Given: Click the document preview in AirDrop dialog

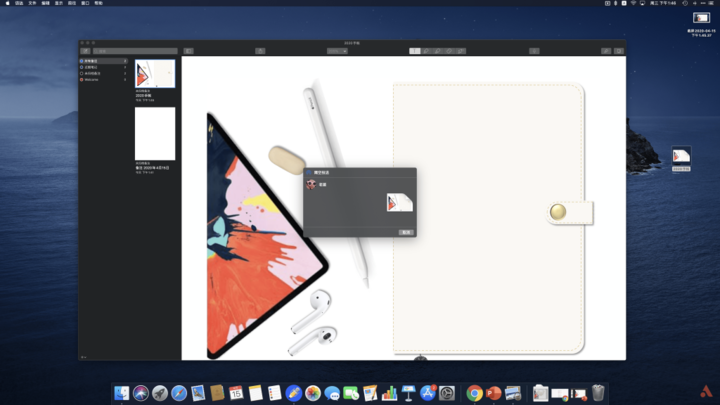Looking at the screenshot, I should pos(399,202).
